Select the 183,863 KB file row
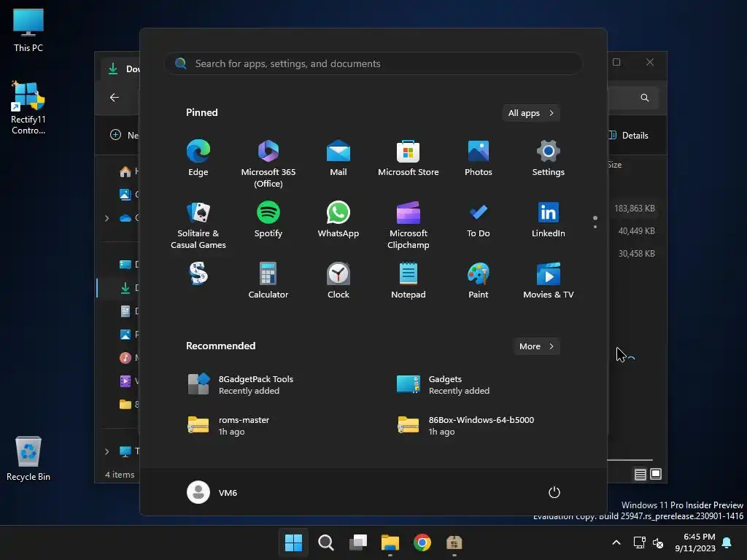 click(x=635, y=209)
